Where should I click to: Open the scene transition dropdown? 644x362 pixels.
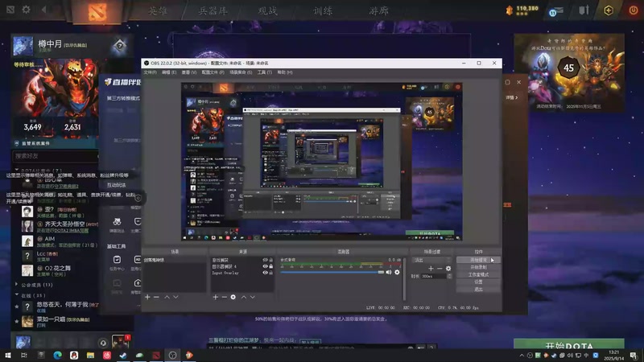point(431,260)
